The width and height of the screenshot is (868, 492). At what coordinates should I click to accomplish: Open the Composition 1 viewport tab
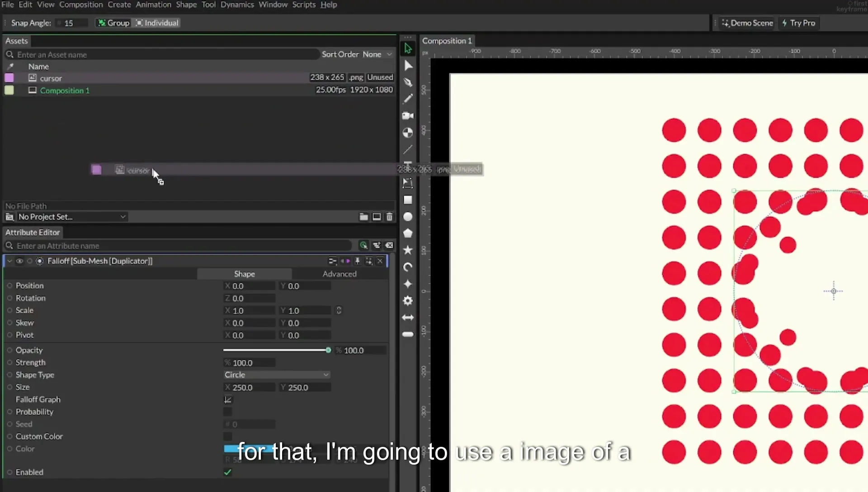pos(447,41)
